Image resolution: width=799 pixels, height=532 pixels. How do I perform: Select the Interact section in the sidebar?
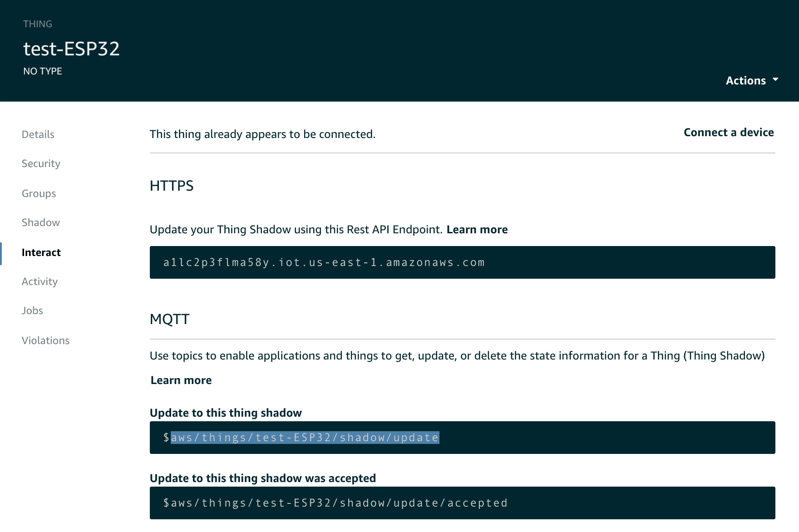41,252
